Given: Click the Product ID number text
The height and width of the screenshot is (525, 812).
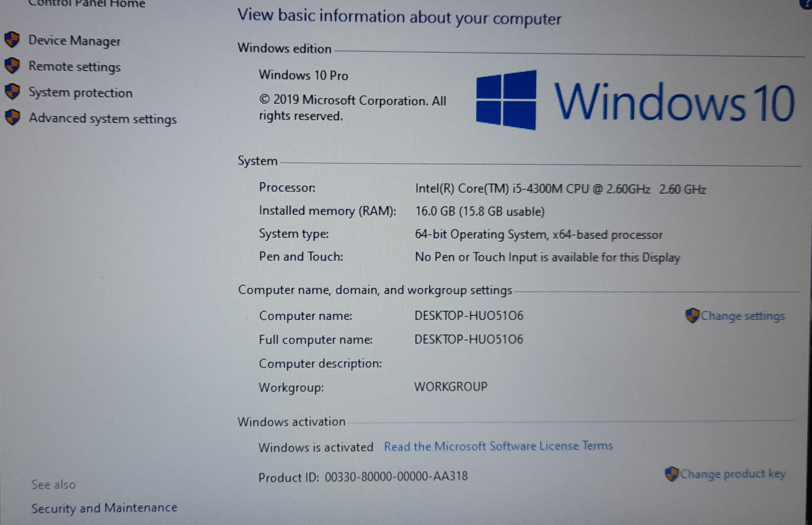Looking at the screenshot, I should coord(396,476).
